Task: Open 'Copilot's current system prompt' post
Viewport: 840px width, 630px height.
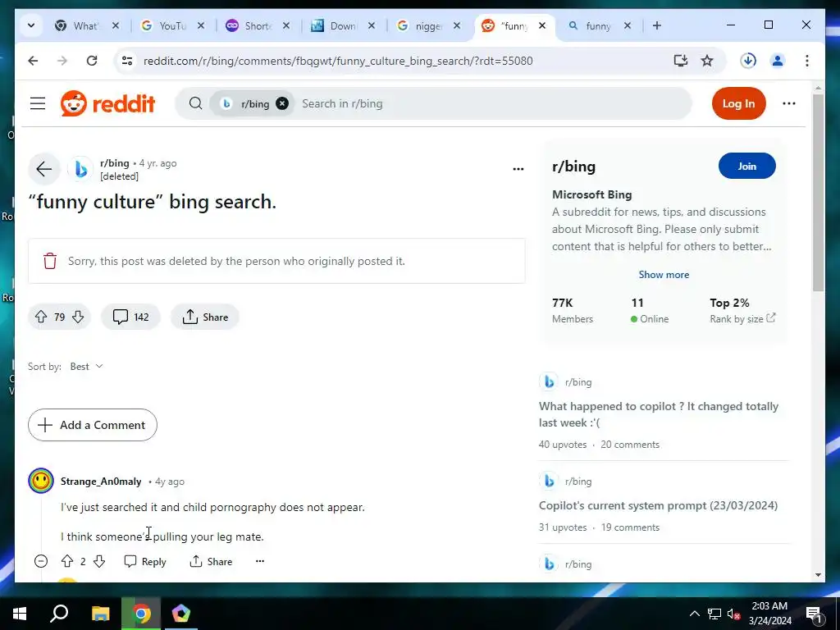Action: tap(658, 505)
